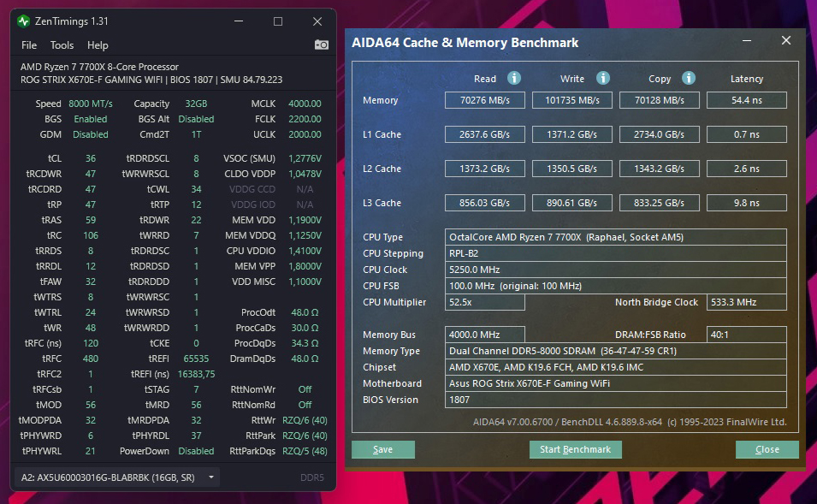Click the L1 Cache latency 0.7 ns

pos(747,134)
